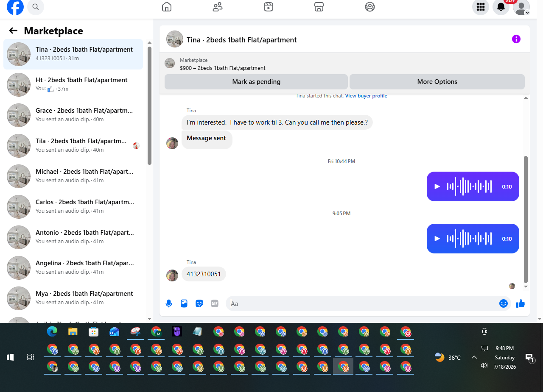Open the Grace conversation row
This screenshot has height=392, width=543.
click(x=73, y=115)
